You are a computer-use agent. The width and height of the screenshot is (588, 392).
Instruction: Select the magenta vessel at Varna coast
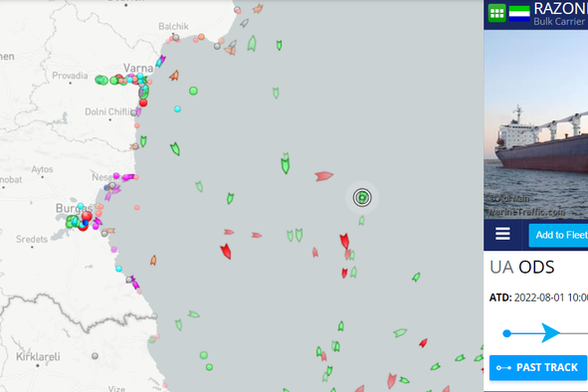[161, 61]
